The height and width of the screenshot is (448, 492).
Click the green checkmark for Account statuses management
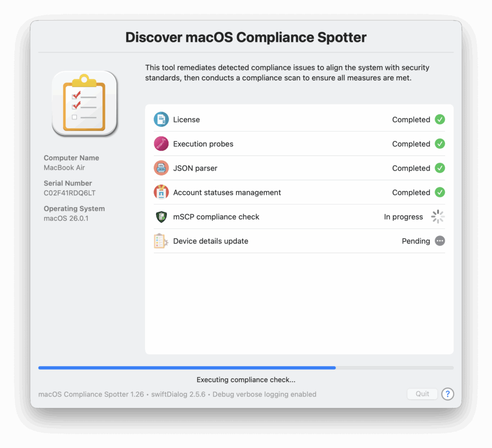pyautogui.click(x=440, y=192)
